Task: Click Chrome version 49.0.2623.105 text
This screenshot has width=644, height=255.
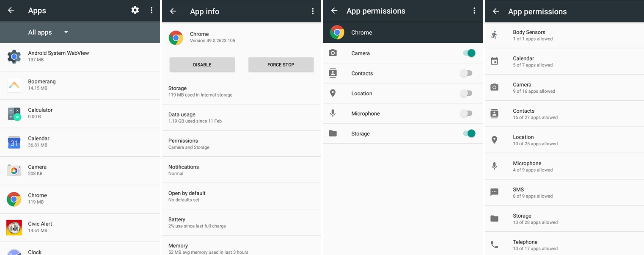Action: [x=212, y=41]
